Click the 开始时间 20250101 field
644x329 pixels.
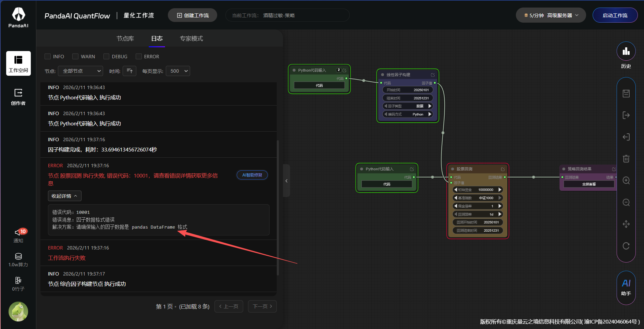pyautogui.click(x=408, y=90)
